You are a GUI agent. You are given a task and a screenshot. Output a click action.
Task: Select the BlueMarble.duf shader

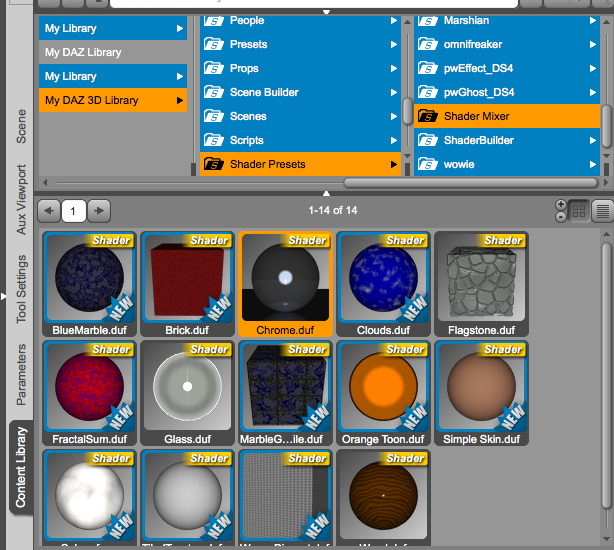point(90,284)
